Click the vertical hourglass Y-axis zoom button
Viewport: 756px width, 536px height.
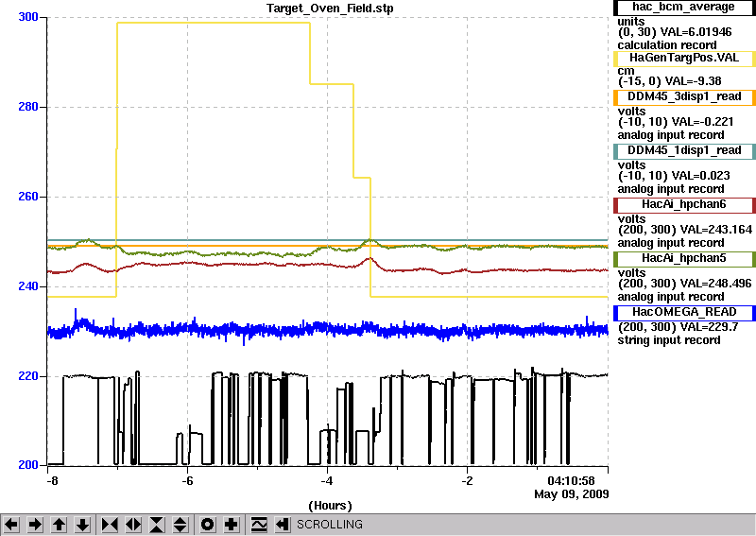pyautogui.click(x=157, y=525)
